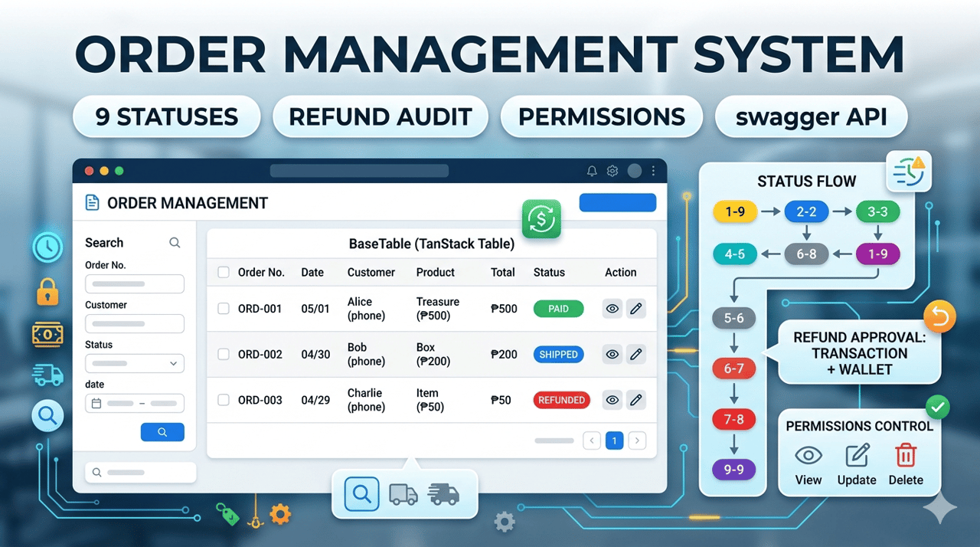Viewport: 980px width, 547px height.
Task: Click the Order No. input field
Action: (x=135, y=283)
